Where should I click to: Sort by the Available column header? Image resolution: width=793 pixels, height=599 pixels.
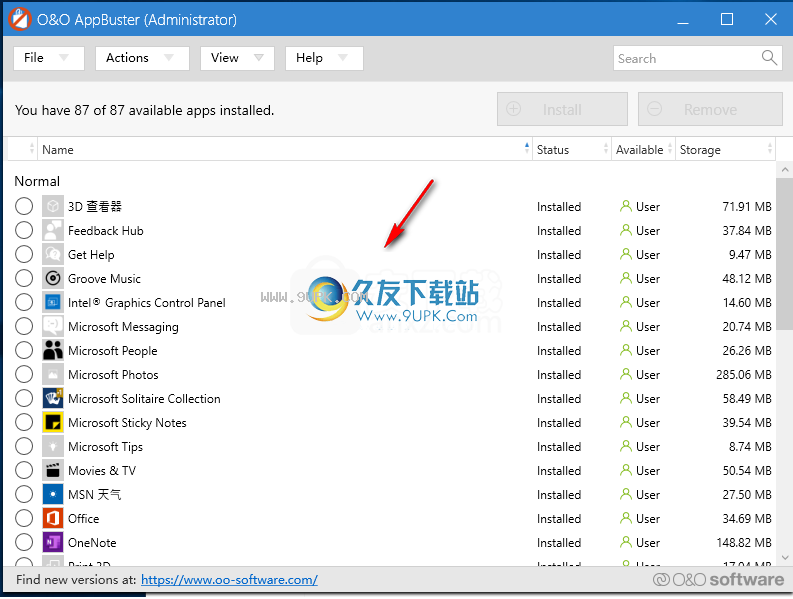point(644,149)
